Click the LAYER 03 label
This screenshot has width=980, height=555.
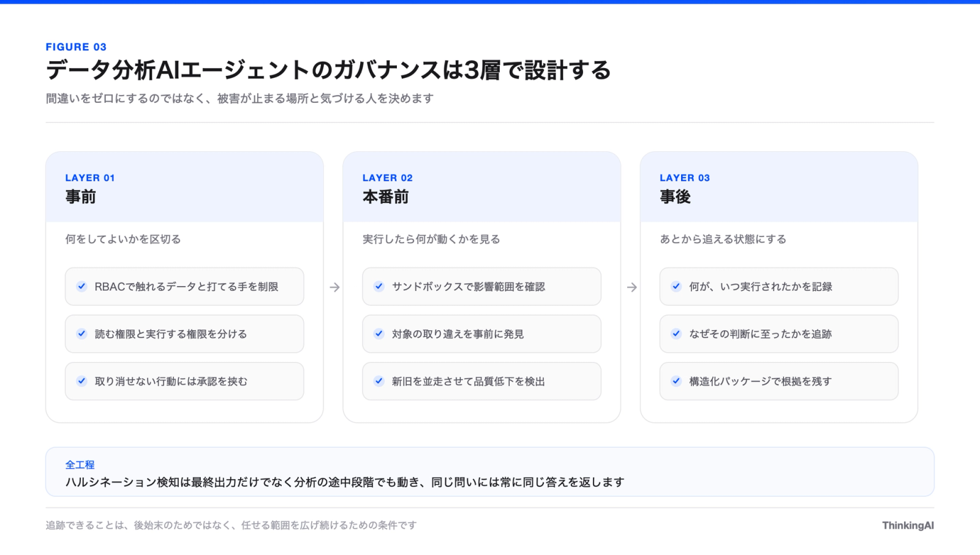685,178
